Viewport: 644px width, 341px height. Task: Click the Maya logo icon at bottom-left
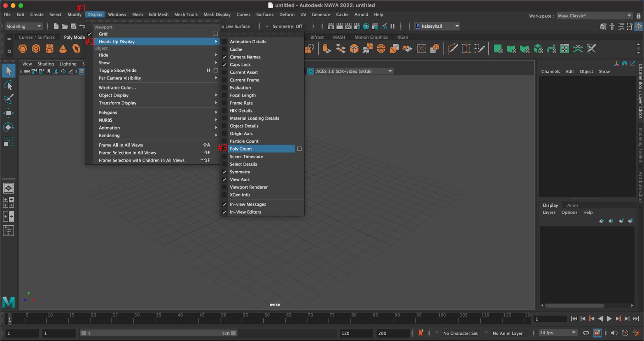(8, 302)
